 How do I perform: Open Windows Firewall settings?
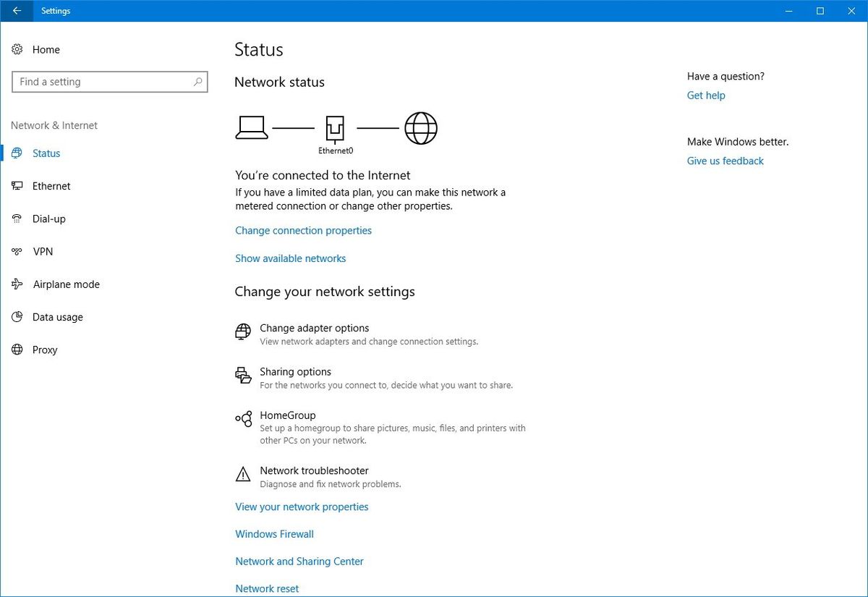274,534
